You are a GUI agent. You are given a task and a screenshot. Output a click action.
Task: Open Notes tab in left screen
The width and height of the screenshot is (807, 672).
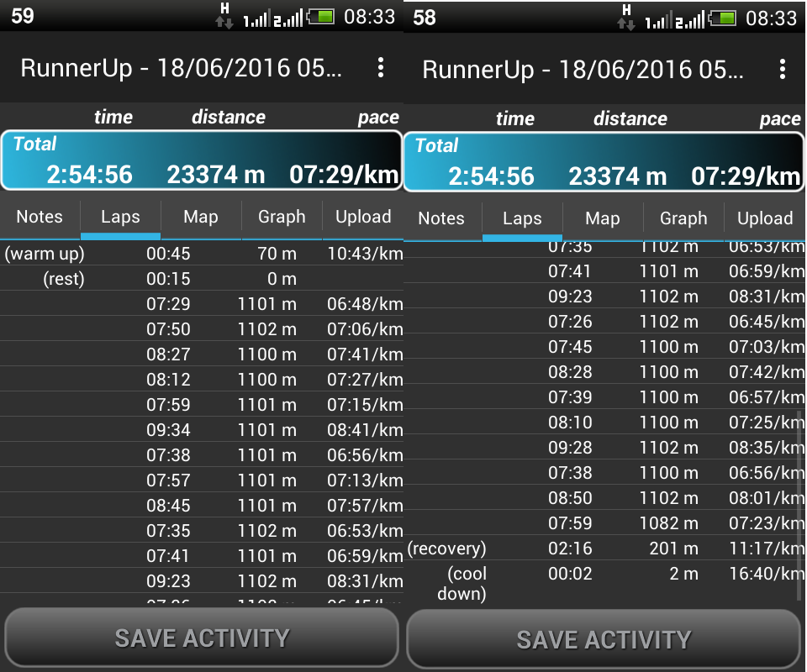pyautogui.click(x=40, y=217)
